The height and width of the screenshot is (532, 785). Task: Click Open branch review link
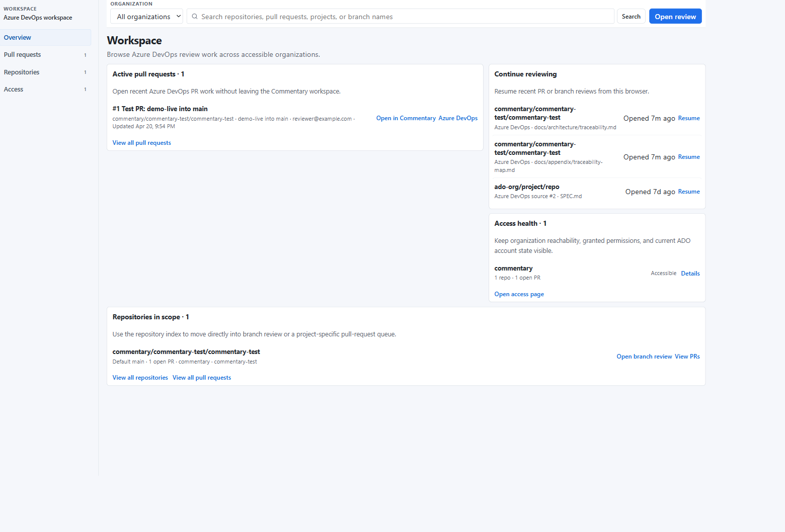point(644,357)
